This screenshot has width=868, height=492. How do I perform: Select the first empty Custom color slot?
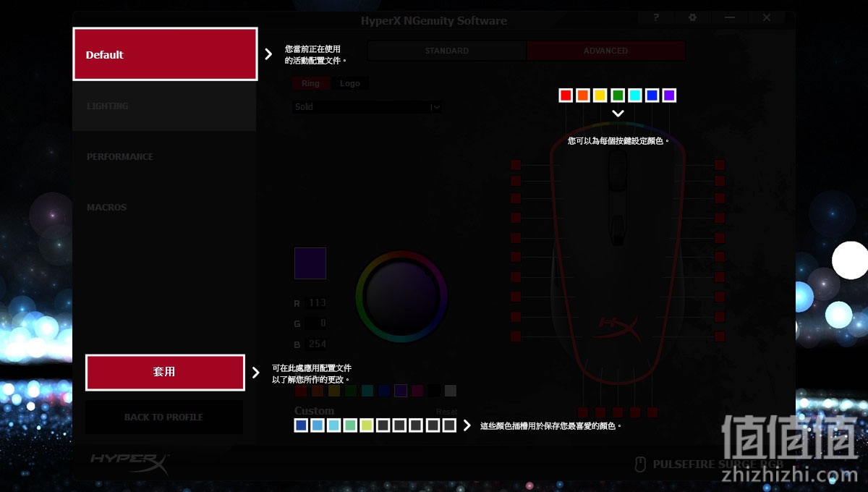pyautogui.click(x=383, y=425)
